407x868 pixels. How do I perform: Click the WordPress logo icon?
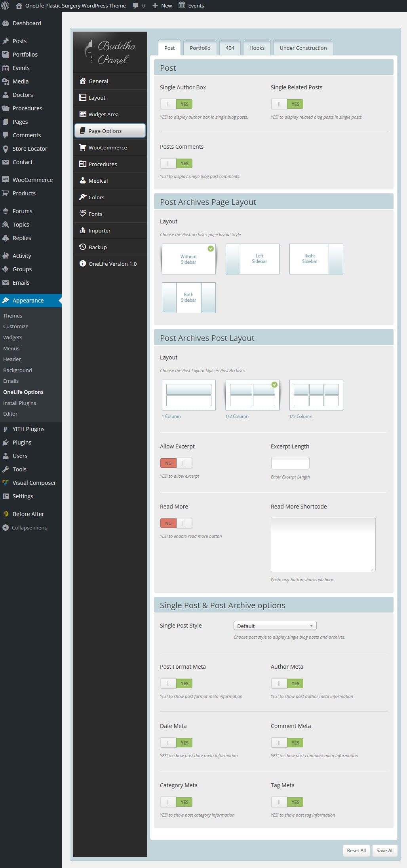(6, 6)
